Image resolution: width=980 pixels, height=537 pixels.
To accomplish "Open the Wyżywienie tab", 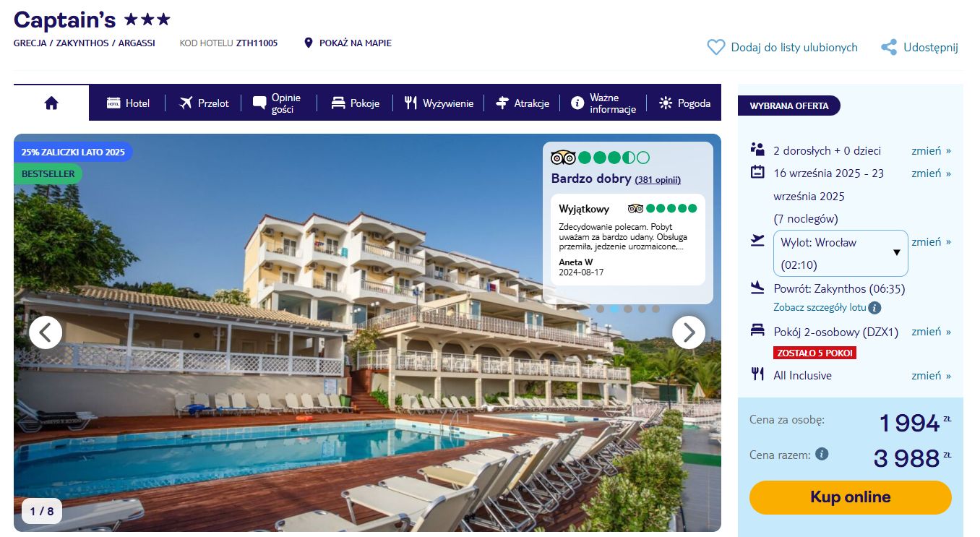I will pos(439,103).
